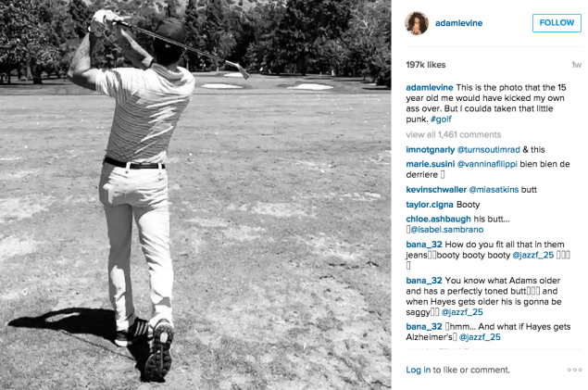Open adamlevine username in the header

tap(458, 23)
